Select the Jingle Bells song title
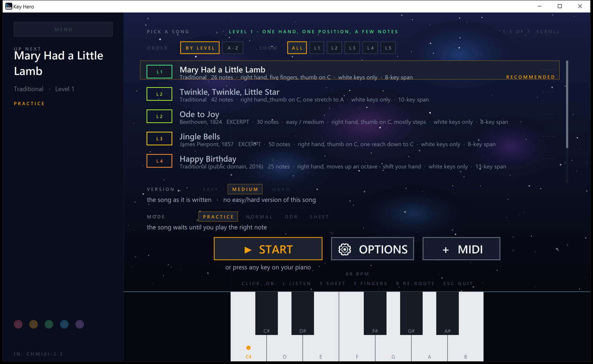The width and height of the screenshot is (593, 364). tap(200, 136)
